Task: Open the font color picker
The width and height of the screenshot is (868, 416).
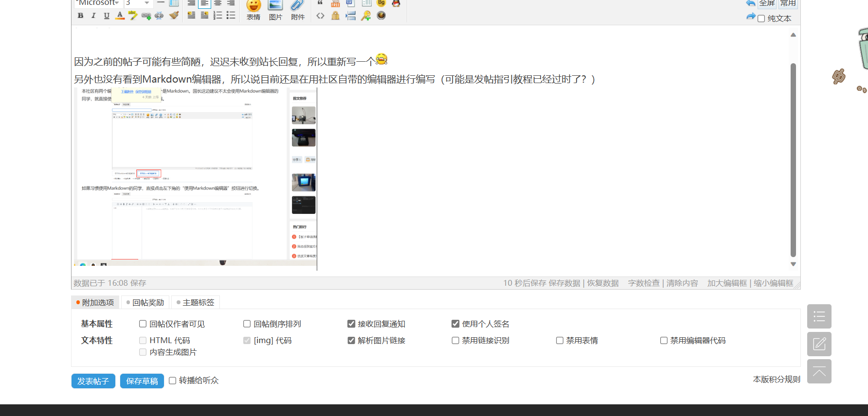Action: [x=120, y=16]
